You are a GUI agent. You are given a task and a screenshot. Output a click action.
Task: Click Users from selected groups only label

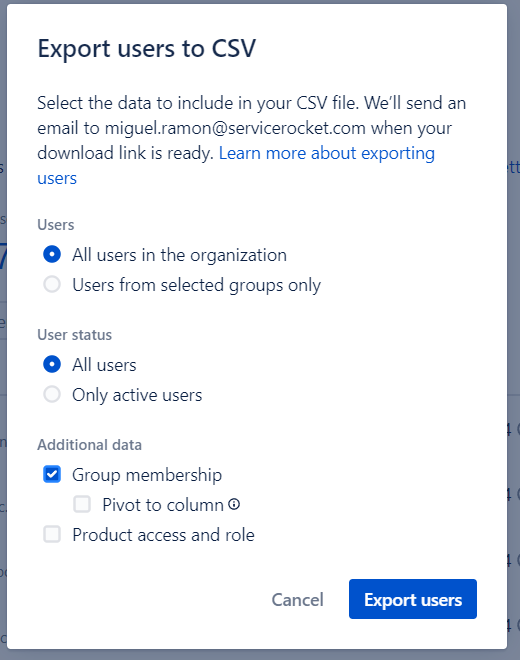point(197,285)
